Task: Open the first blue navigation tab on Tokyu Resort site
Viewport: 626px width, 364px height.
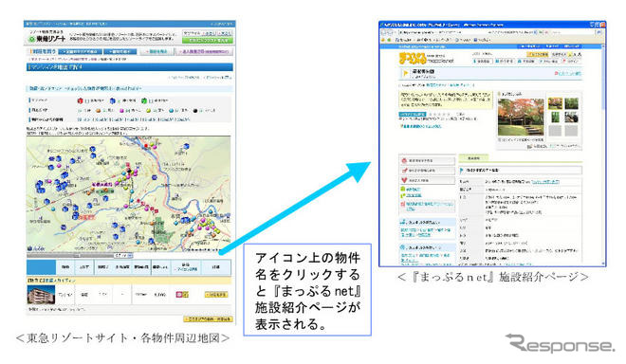Action: 80,52
